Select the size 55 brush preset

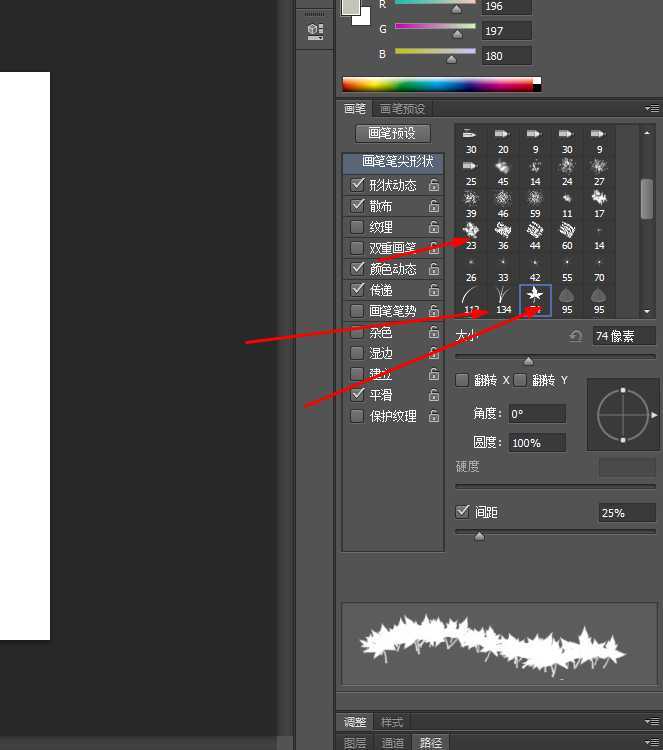[x=567, y=269]
